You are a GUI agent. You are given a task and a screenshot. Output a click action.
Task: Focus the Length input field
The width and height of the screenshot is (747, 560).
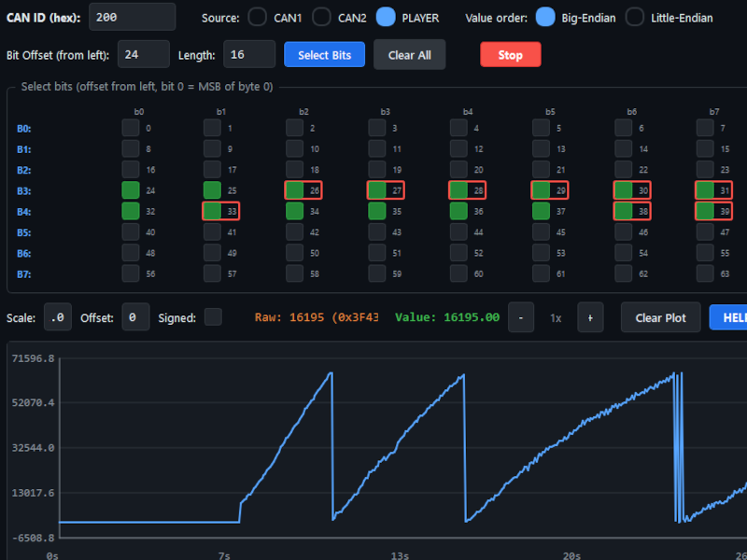pos(248,55)
